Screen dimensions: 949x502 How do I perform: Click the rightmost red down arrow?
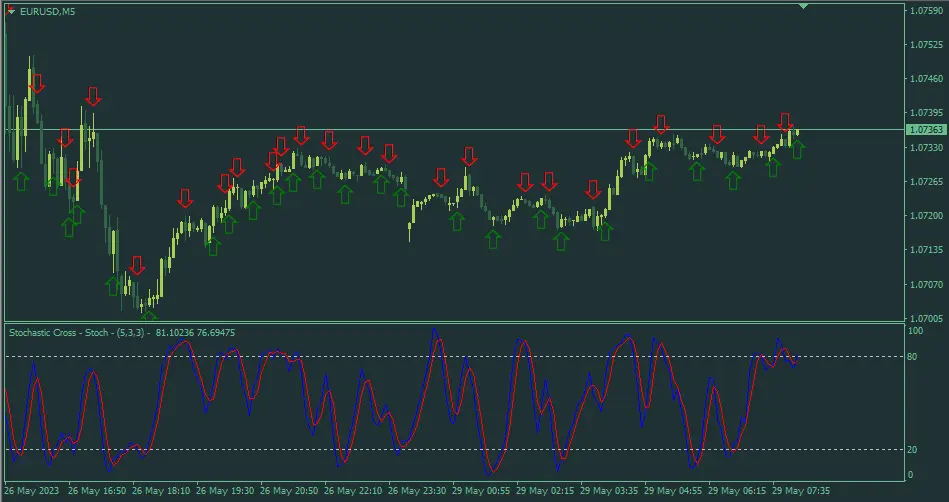[x=786, y=122]
